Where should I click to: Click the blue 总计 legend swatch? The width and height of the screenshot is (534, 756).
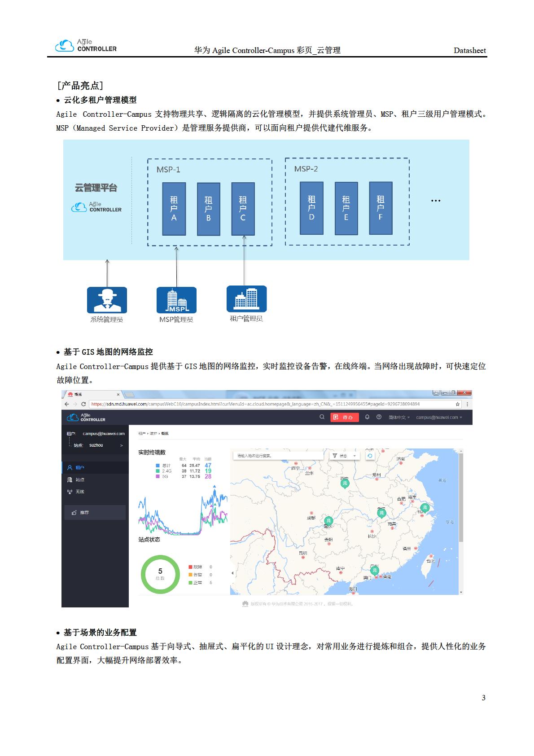click(x=158, y=466)
